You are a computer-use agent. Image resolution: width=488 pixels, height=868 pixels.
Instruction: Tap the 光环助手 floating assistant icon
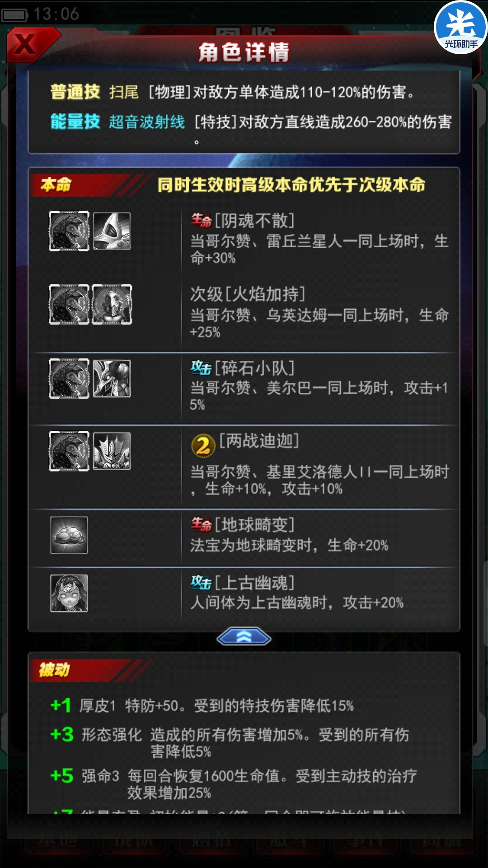[x=460, y=28]
